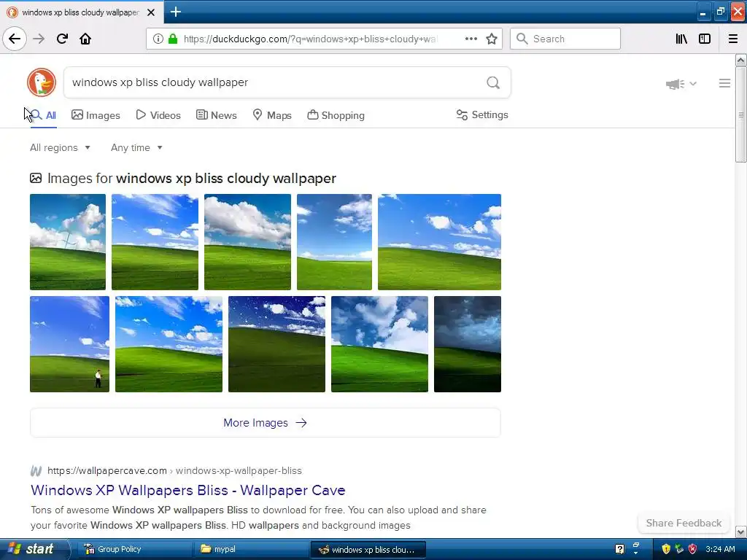Viewport: 747px width, 560px height.
Task: Click the scrollbar up arrow
Action: [x=740, y=60]
